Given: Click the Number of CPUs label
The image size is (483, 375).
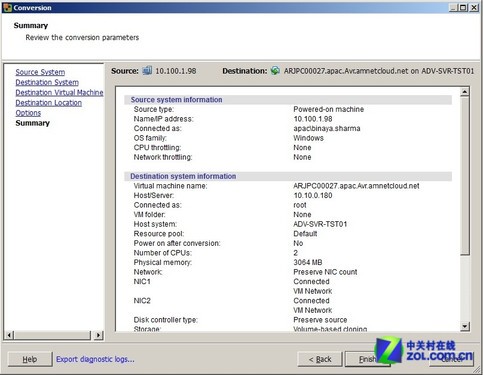Looking at the screenshot, I should pyautogui.click(x=163, y=253).
